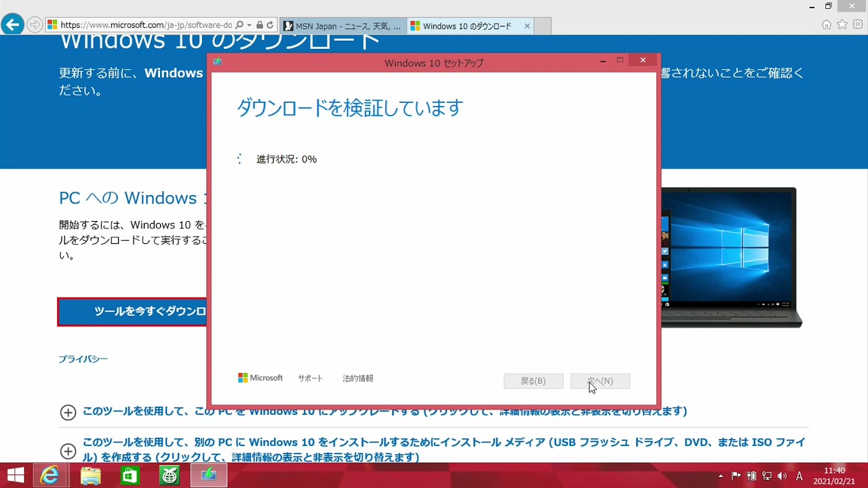The image size is (868, 488).
Task: Click ツールを今すぐダウンロード button on webpage
Action: click(132, 312)
